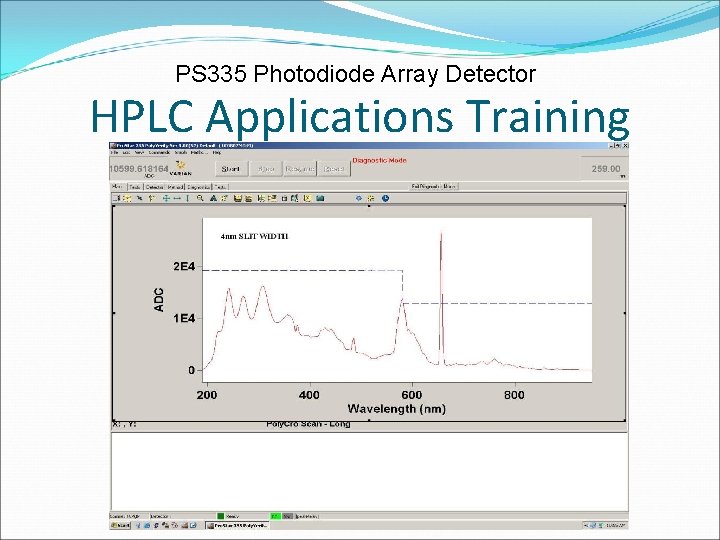Click the letter A text annotation icon
This screenshot has width=720, height=540.
tap(213, 198)
